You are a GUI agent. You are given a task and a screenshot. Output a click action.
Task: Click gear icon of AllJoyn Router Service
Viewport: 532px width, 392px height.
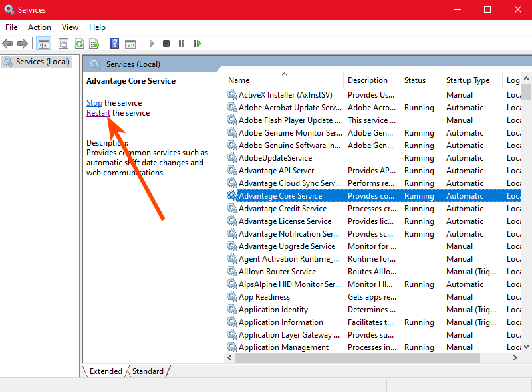(x=231, y=271)
